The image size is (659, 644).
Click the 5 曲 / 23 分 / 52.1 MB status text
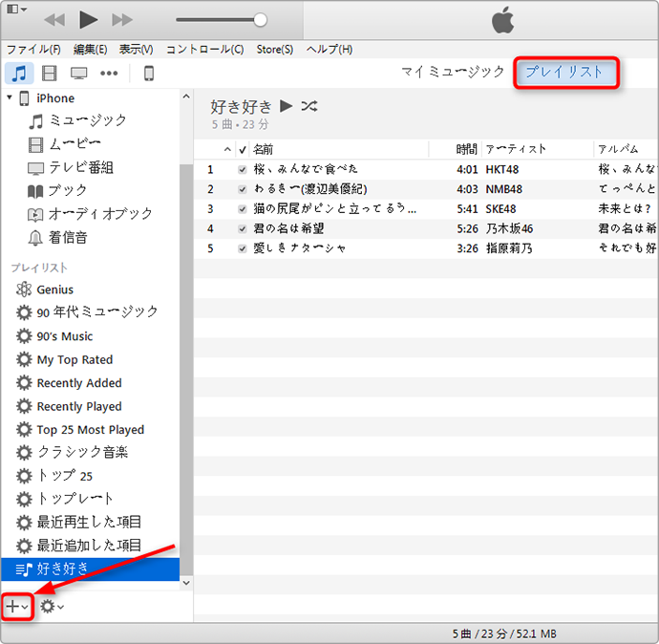504,633
